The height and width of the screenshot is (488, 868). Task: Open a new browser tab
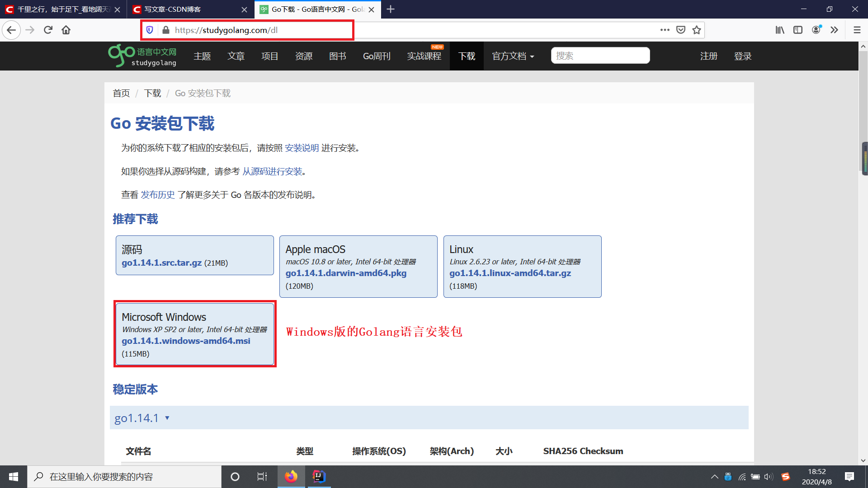click(391, 9)
